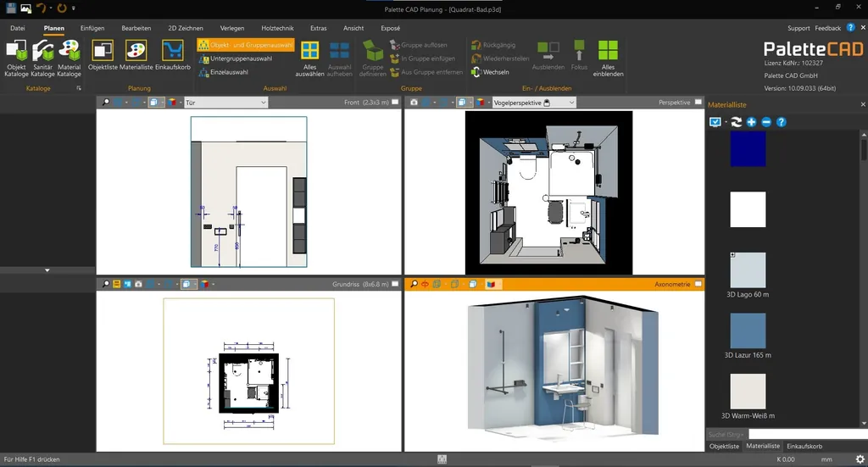Click refresh icon in Materialliste panel
The height and width of the screenshot is (467, 868).
[x=737, y=122]
